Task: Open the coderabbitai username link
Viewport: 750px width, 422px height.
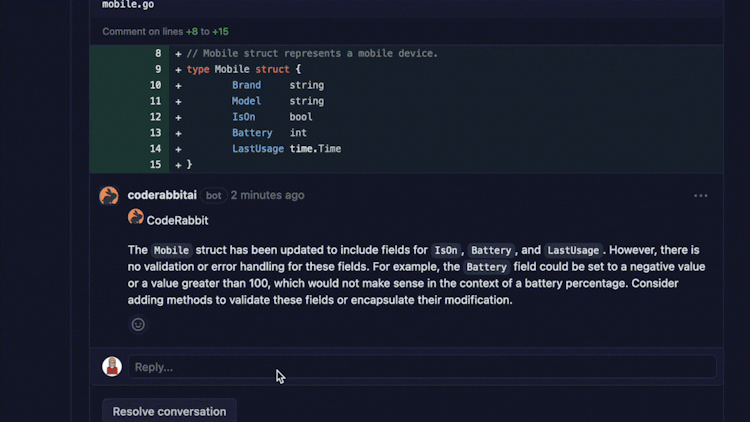Action: point(162,195)
